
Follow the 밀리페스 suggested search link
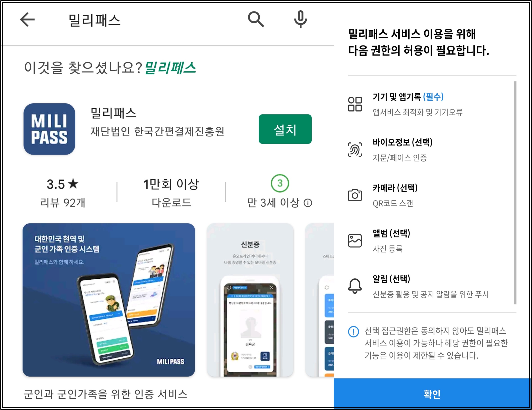click(x=170, y=68)
